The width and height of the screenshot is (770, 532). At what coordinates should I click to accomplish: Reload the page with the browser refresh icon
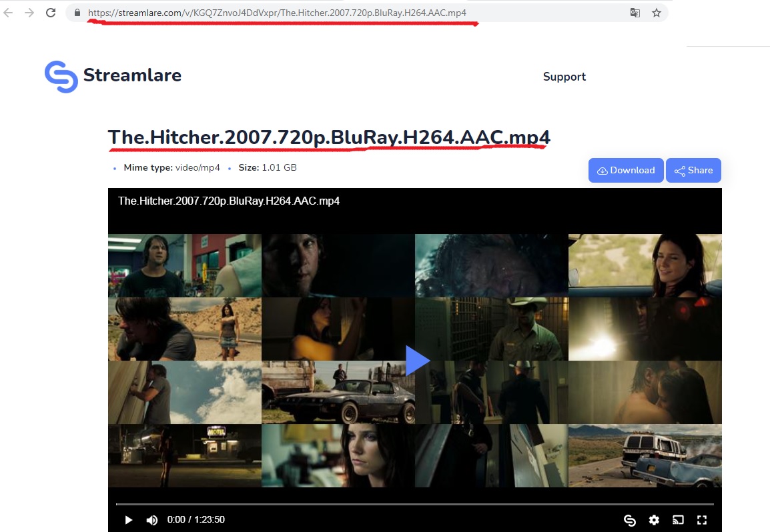point(51,13)
